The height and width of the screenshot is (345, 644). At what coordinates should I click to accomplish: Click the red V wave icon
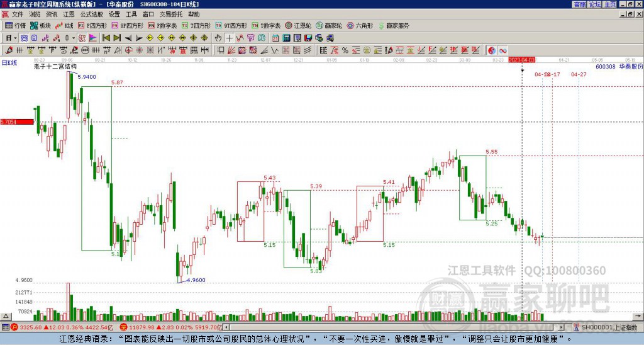pos(240,38)
